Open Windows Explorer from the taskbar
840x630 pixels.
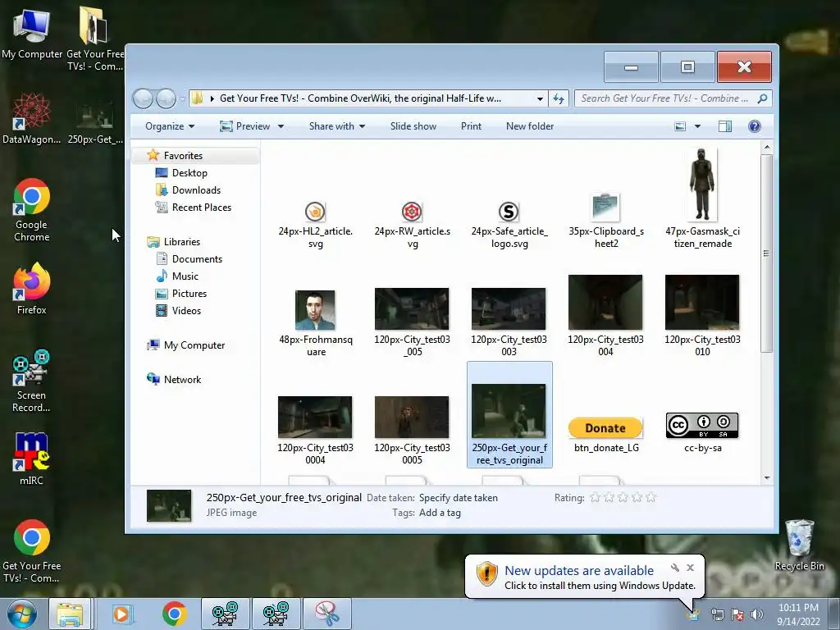point(71,614)
